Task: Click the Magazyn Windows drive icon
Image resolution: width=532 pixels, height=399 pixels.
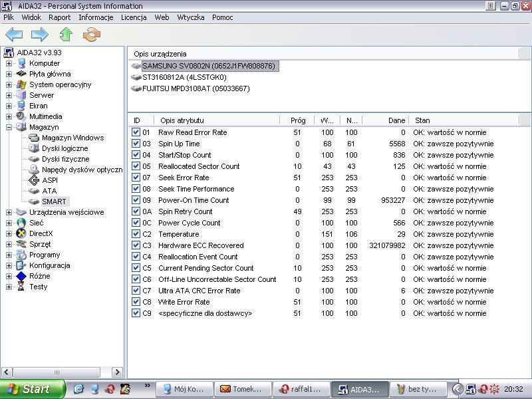Action: coord(34,138)
